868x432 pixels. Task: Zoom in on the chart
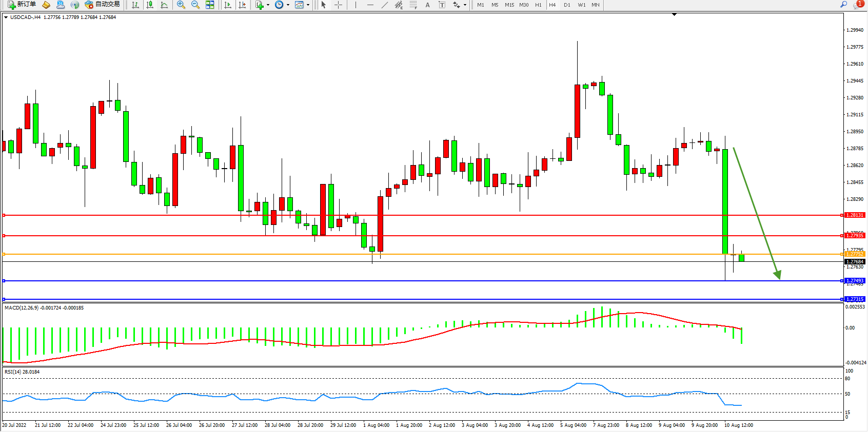[x=181, y=5]
